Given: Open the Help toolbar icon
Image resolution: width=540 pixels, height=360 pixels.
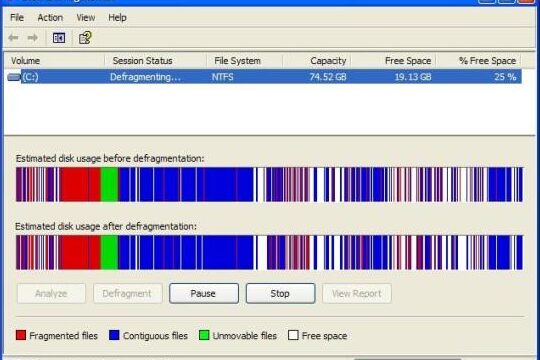Looking at the screenshot, I should click(x=85, y=38).
